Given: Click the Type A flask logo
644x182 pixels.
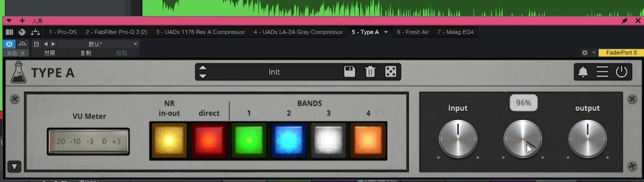Looking at the screenshot, I should point(18,72).
